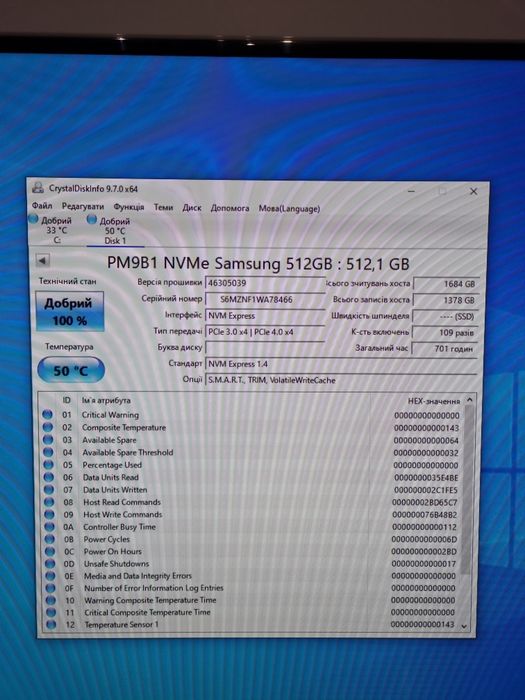Click the empty drive letter field
Viewport: 525px width, 700px height.
(x=265, y=348)
